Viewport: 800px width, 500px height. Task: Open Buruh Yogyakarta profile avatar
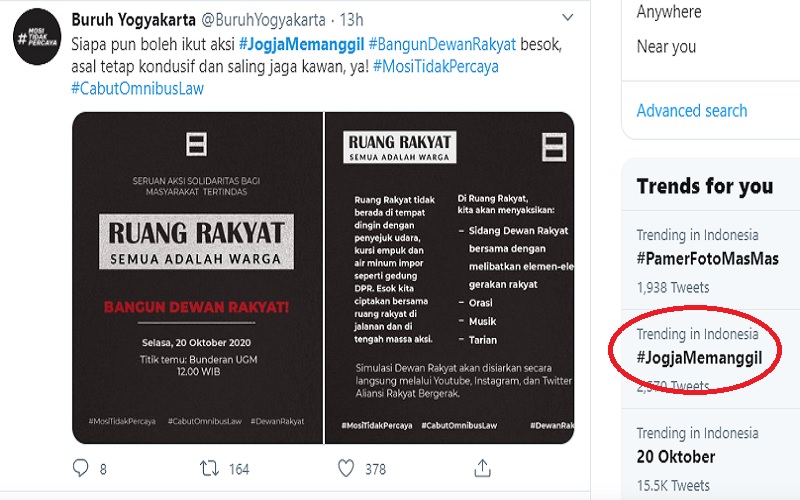(x=37, y=37)
